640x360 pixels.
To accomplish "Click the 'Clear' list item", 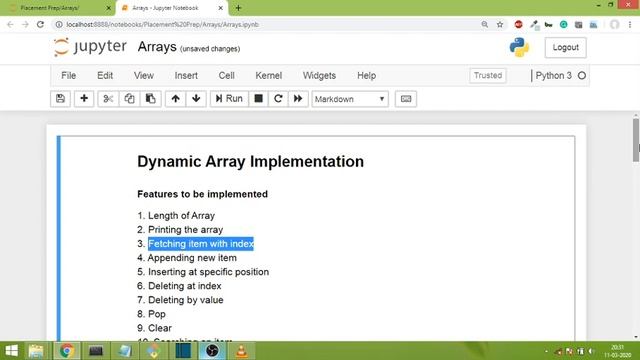I will click(160, 328).
